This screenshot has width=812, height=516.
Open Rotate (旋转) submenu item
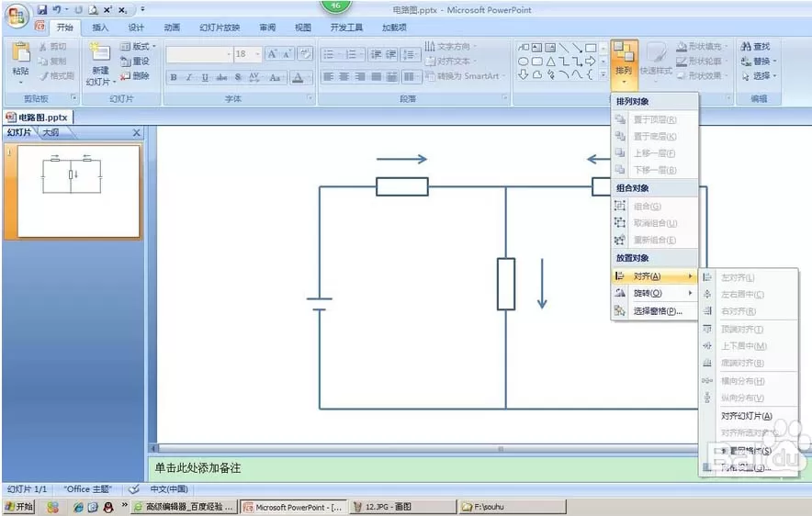point(655,293)
